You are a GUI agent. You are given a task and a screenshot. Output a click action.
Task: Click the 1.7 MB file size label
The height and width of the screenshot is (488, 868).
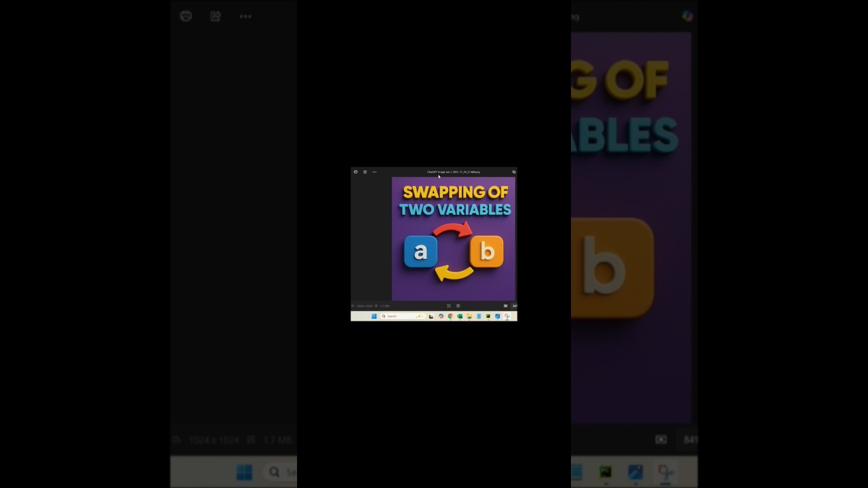384,306
